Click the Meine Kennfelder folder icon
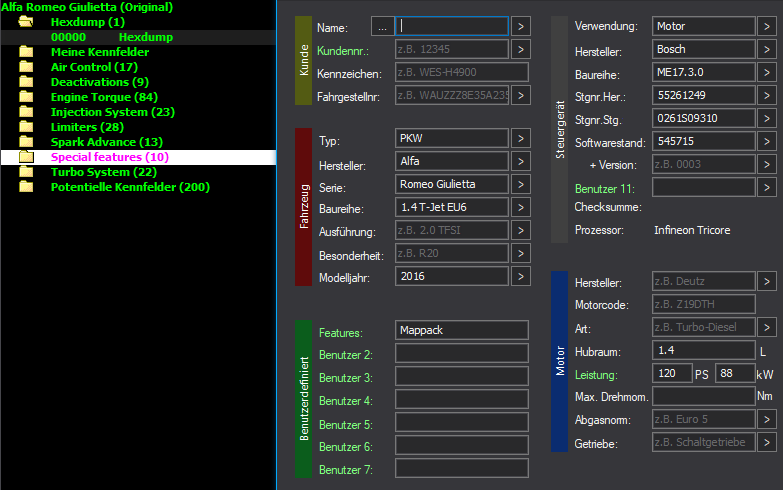The height and width of the screenshot is (490, 783). coord(26,52)
